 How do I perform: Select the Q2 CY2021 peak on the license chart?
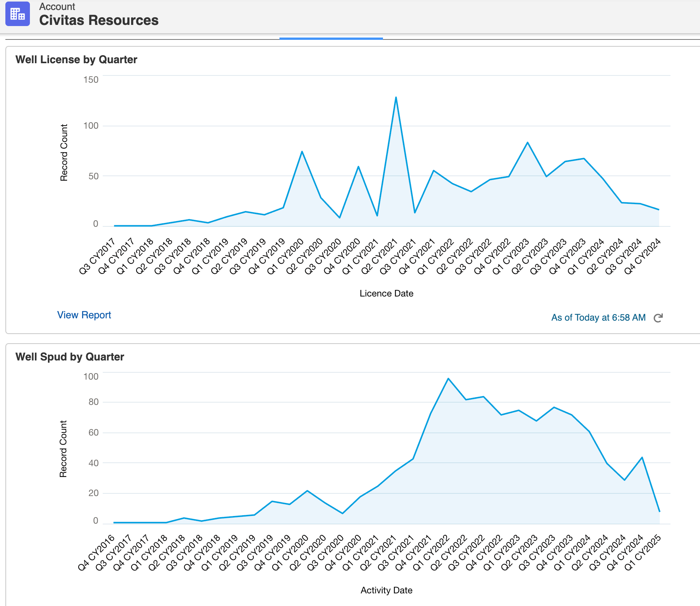click(x=396, y=97)
